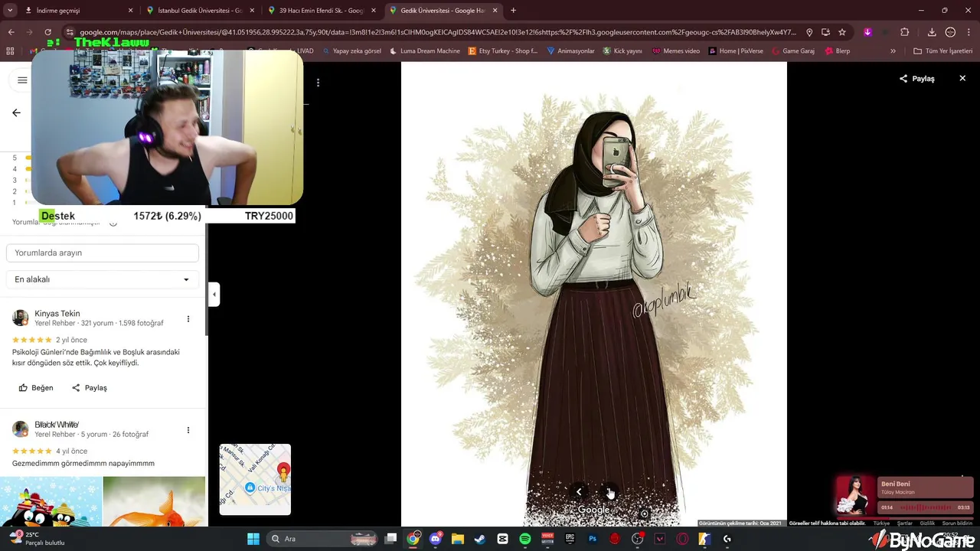Screen dimensions: 980x551
Task: Open Epic Games from the taskbar
Action: [x=570, y=539]
